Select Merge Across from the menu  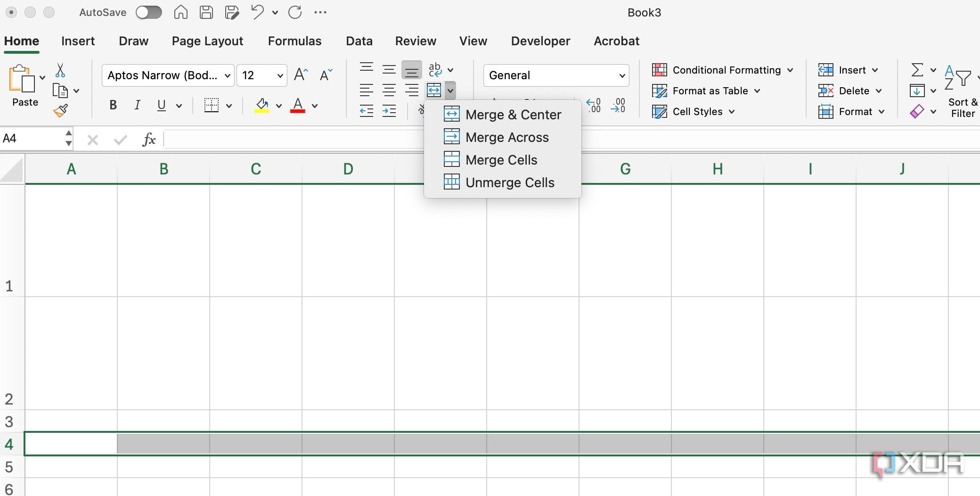pyautogui.click(x=506, y=137)
